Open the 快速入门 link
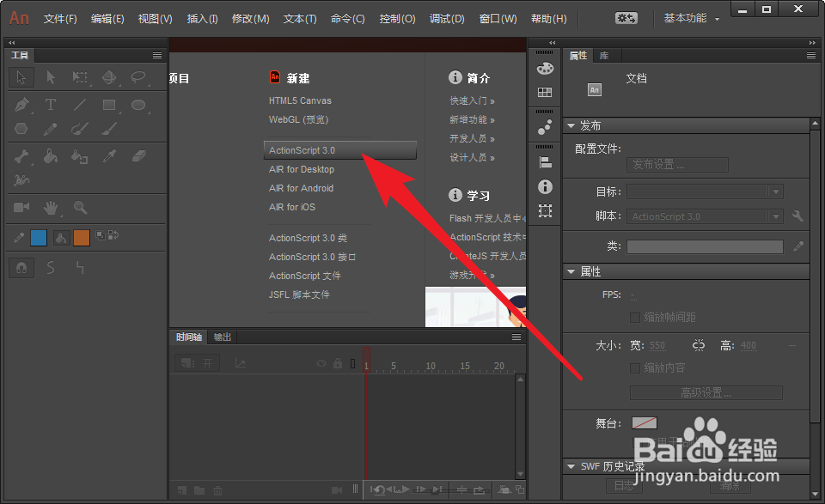 (472, 100)
